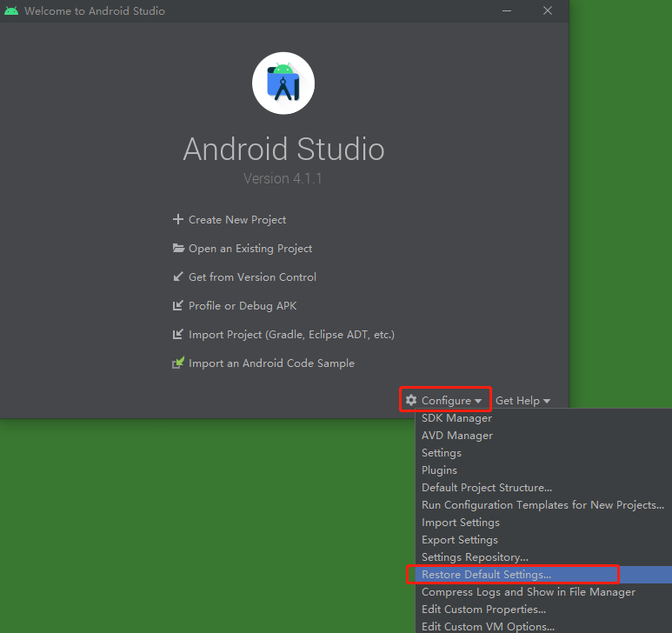Image resolution: width=672 pixels, height=633 pixels.
Task: Click the Android Studio heading text
Action: pyautogui.click(x=283, y=150)
